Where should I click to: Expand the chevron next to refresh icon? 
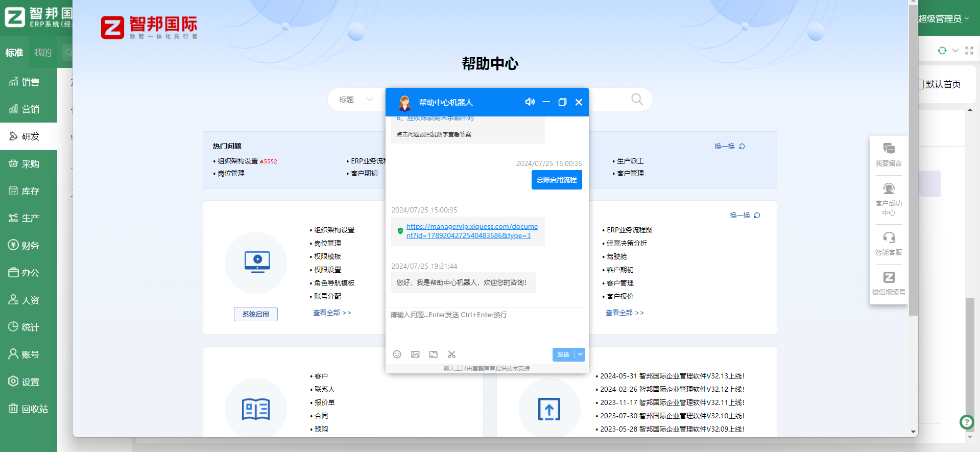click(x=955, y=51)
